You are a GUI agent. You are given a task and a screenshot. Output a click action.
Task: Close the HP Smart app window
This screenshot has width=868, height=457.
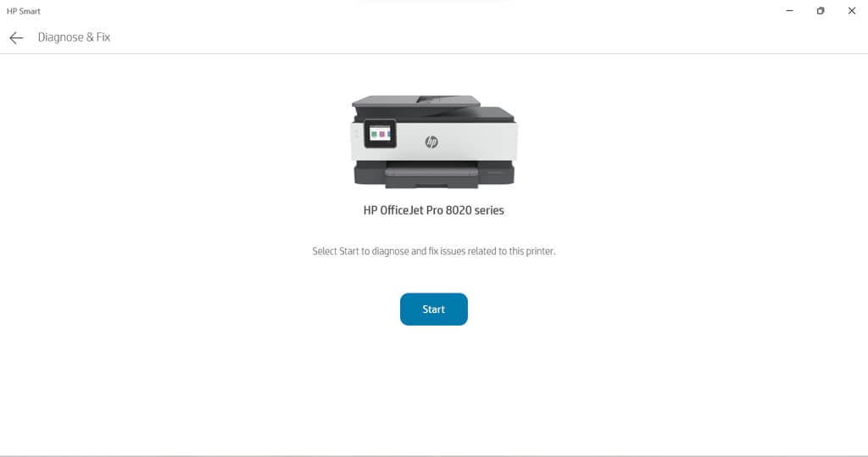tap(851, 10)
